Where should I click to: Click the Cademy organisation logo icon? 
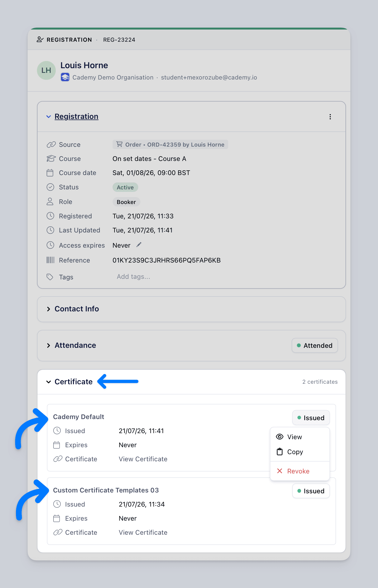tap(65, 77)
